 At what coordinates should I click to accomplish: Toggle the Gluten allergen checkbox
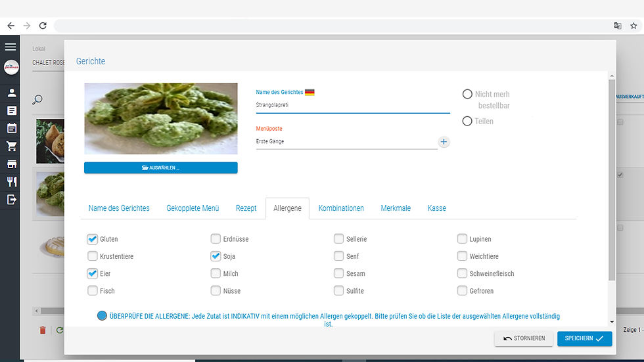(x=93, y=239)
